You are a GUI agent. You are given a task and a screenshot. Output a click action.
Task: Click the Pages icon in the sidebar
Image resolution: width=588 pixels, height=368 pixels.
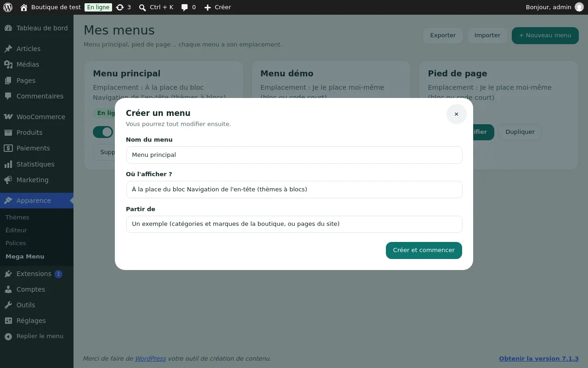(8, 80)
